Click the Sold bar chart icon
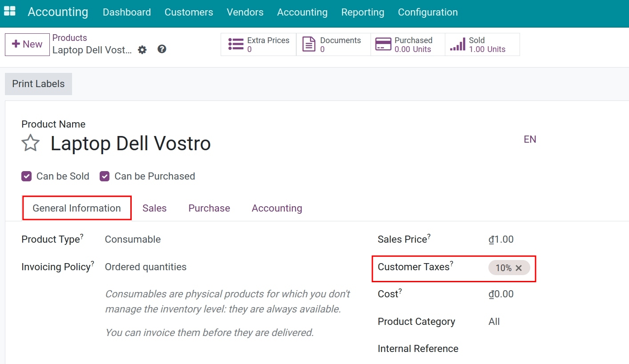The image size is (629, 364). (x=457, y=44)
